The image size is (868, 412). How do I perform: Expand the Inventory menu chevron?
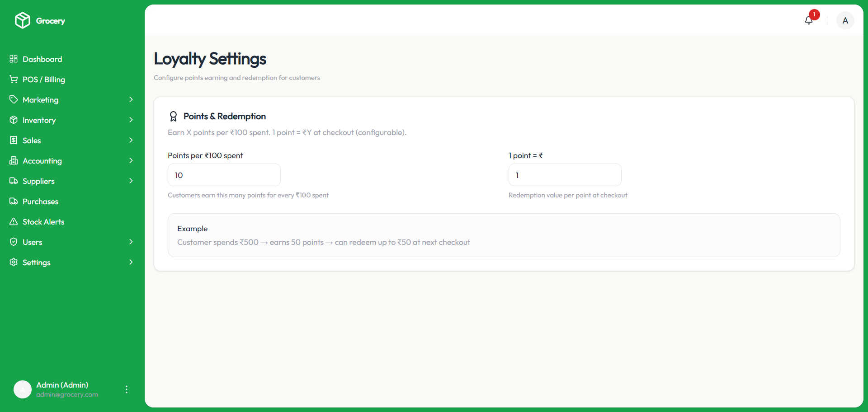(x=131, y=120)
